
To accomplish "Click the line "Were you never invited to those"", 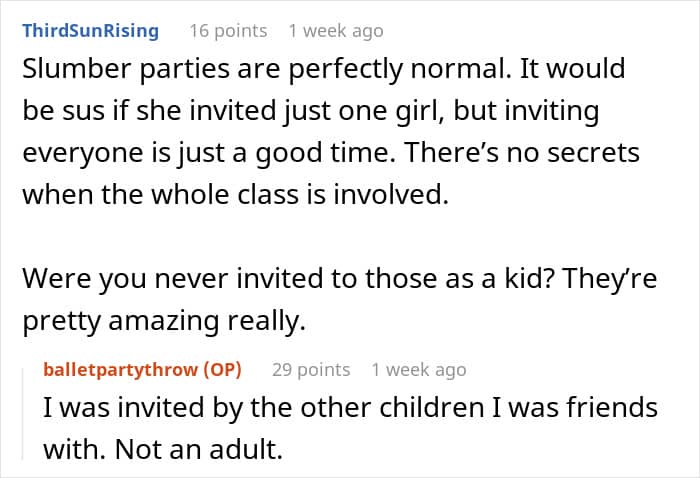I will pyautogui.click(x=339, y=278).
